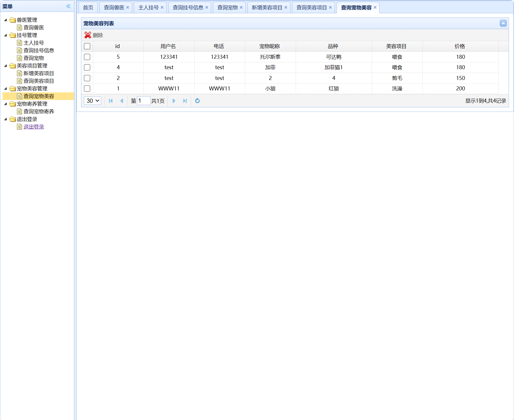Collapse the menu sidebar panel
The width and height of the screenshot is (514, 420).
(x=68, y=6)
